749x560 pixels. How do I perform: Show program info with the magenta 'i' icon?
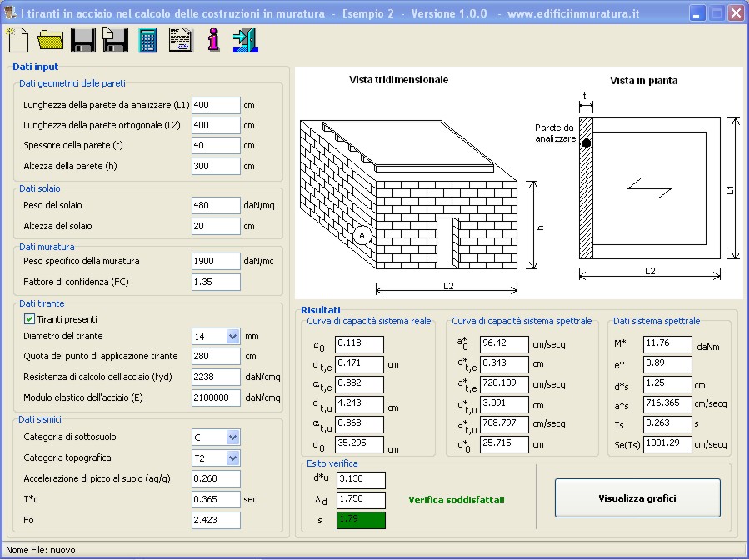point(213,40)
